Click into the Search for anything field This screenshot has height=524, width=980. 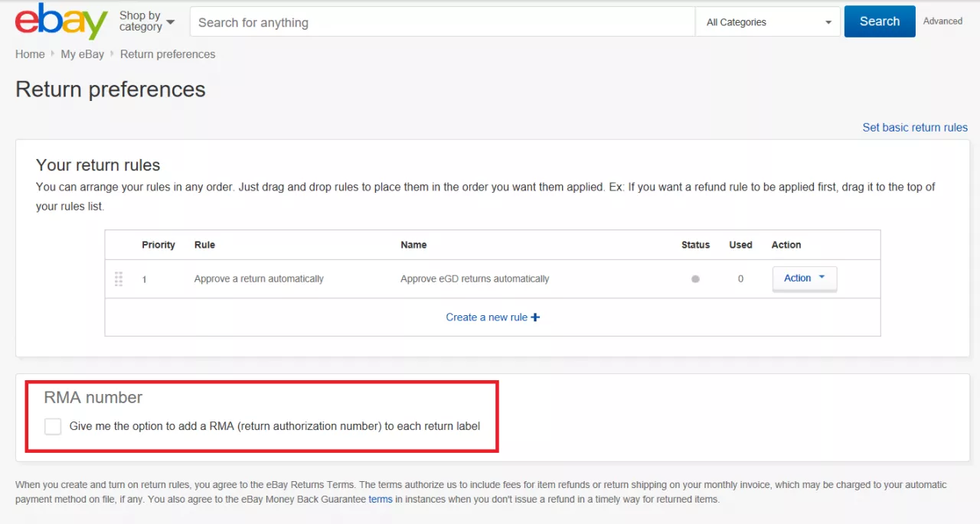click(x=442, y=22)
